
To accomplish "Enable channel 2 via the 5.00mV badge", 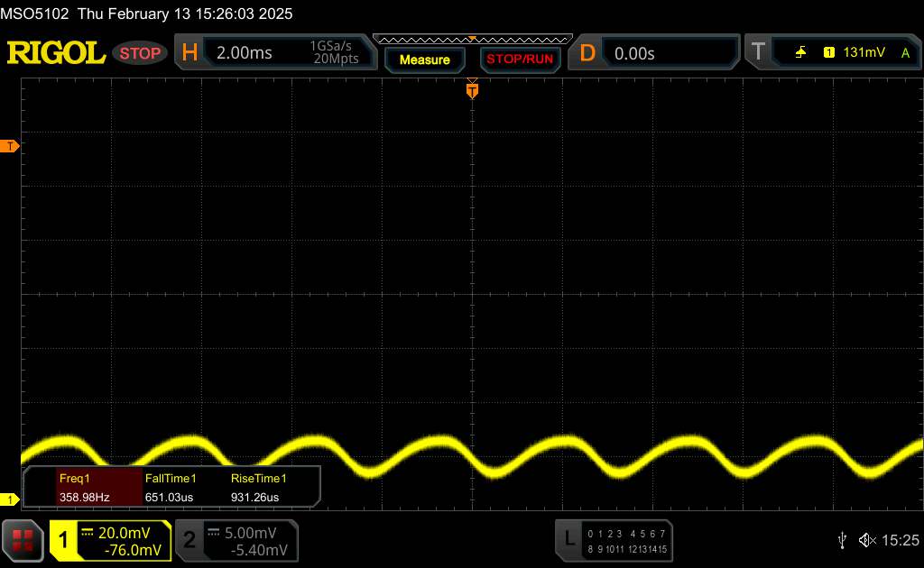I will (236, 540).
